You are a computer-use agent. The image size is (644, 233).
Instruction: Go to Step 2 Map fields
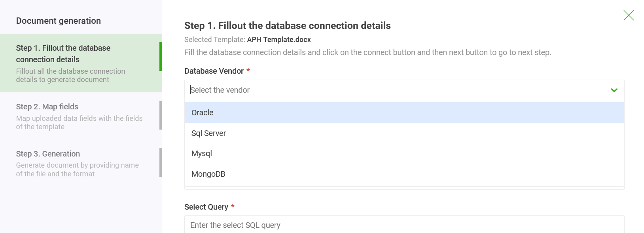tap(79, 116)
